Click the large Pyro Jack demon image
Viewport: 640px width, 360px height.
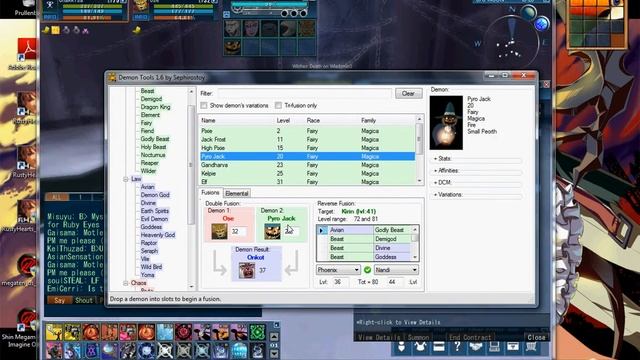447,122
